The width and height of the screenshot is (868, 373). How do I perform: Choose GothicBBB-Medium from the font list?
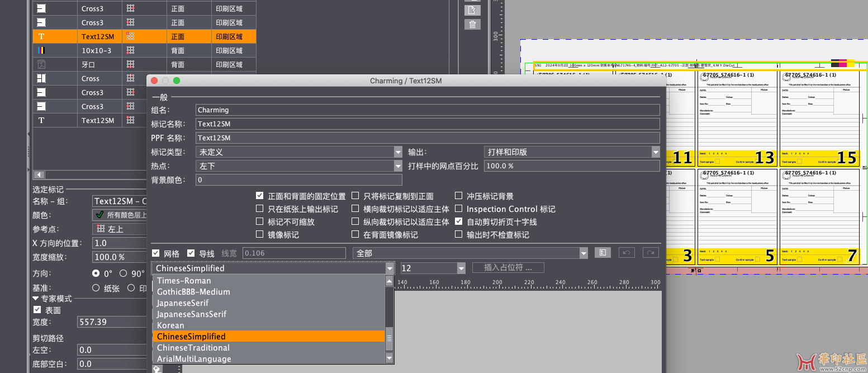tap(269, 292)
